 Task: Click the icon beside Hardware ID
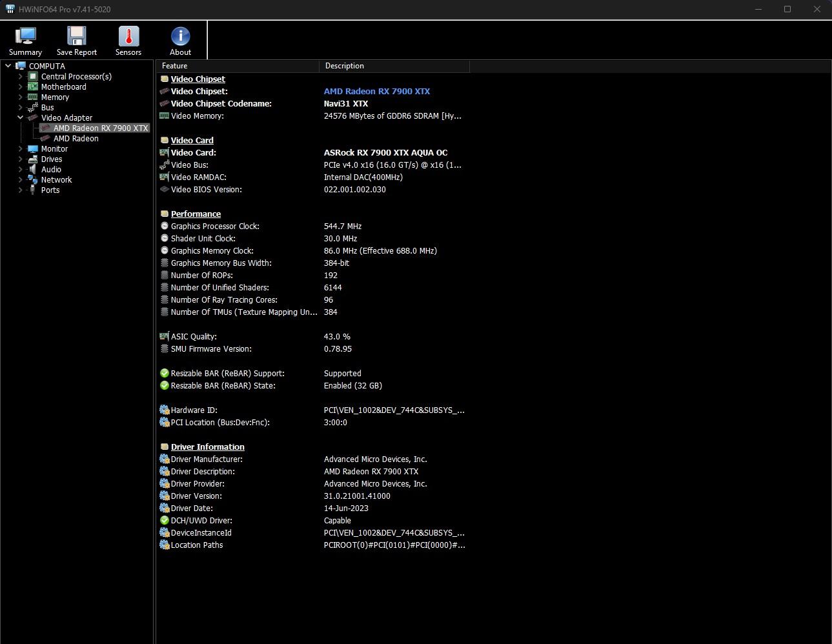[165, 410]
